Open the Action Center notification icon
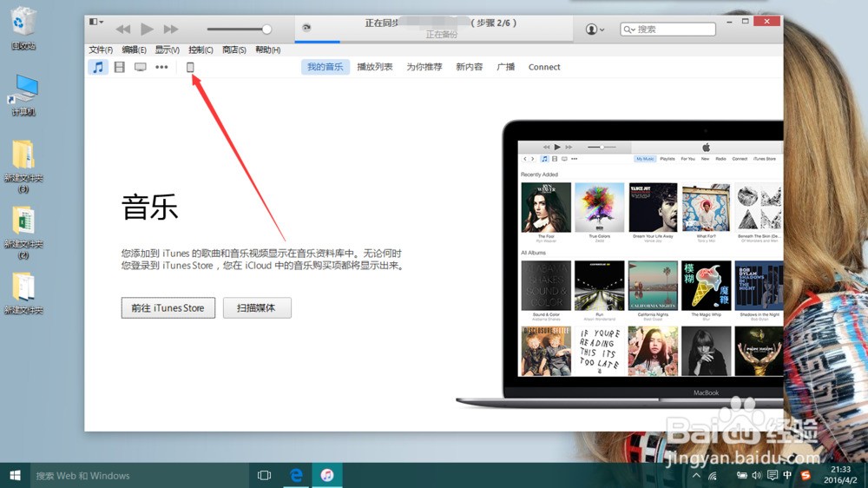This screenshot has width=868, height=488. (773, 475)
